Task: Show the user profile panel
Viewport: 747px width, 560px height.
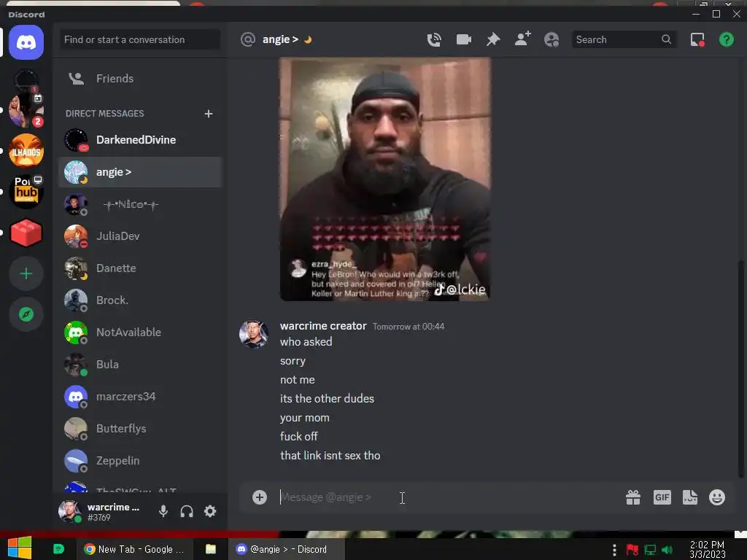Action: 551,39
